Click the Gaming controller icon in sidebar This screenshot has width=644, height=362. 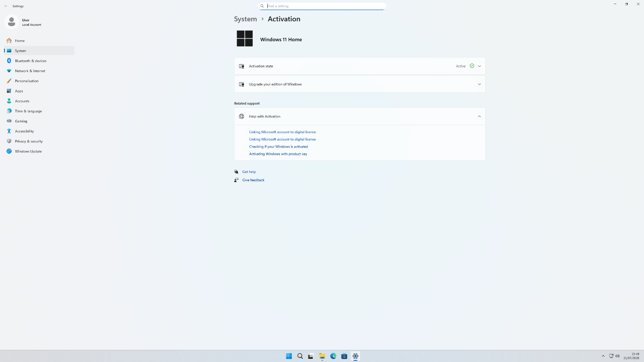(9, 121)
